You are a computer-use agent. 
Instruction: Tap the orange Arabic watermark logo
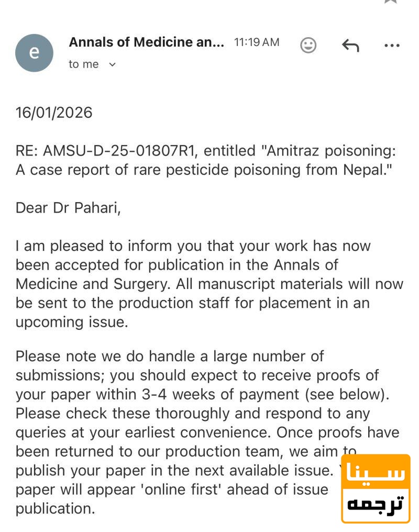[x=376, y=489]
